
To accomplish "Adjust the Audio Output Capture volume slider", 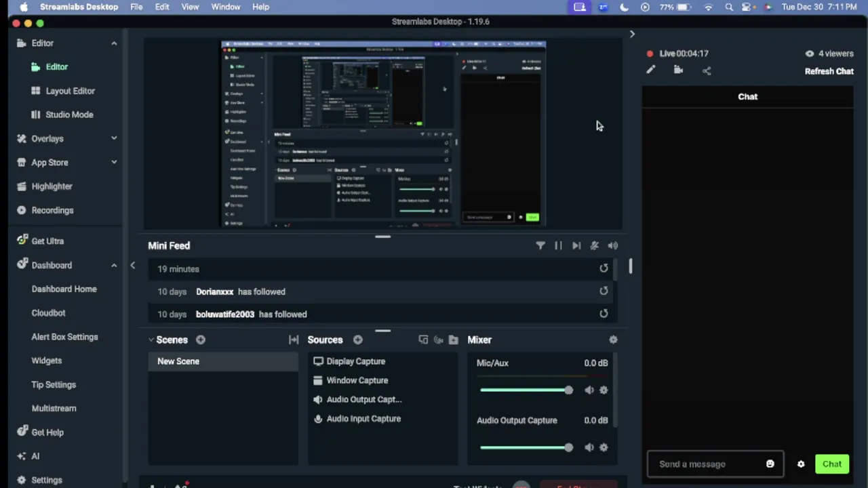I will (x=526, y=447).
